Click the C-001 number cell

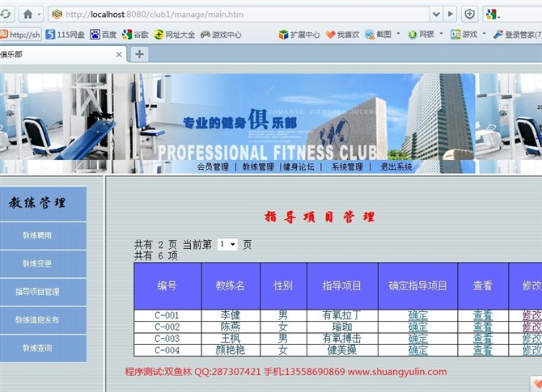point(167,315)
